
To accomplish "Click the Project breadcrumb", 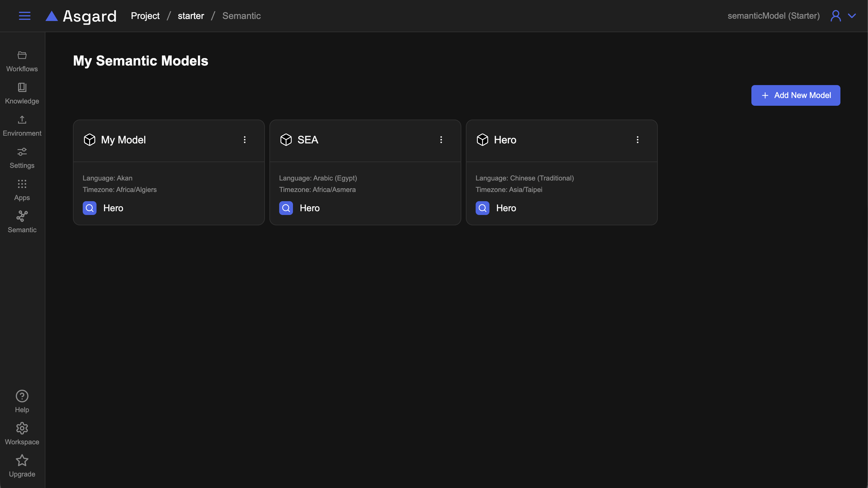I will click(145, 16).
